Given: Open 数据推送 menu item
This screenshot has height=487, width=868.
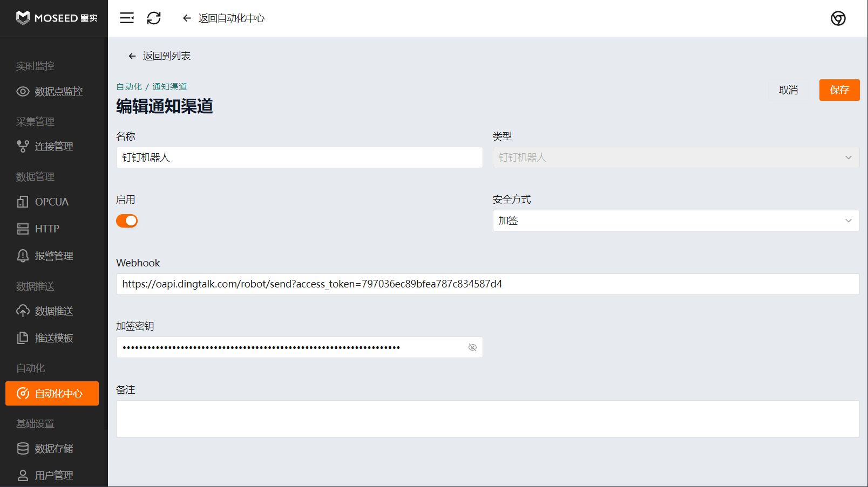Looking at the screenshot, I should click(52, 311).
